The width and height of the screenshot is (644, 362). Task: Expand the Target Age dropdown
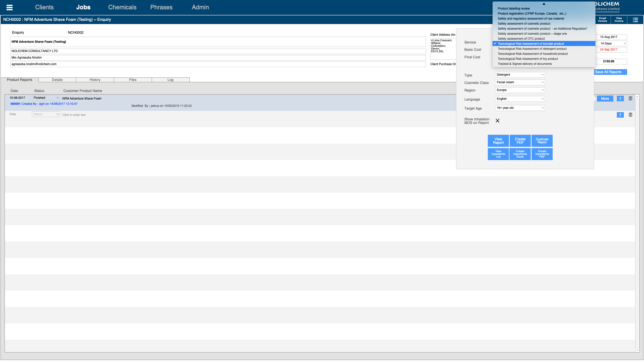pyautogui.click(x=520, y=108)
